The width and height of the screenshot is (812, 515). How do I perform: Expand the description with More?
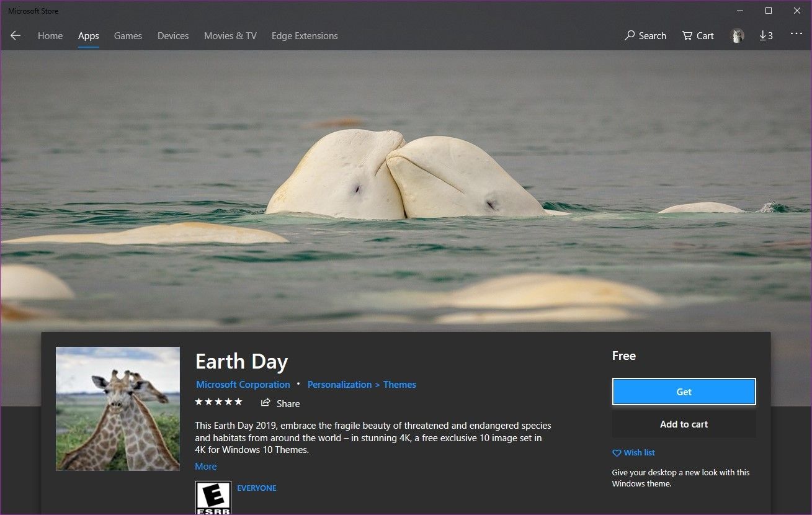point(206,467)
